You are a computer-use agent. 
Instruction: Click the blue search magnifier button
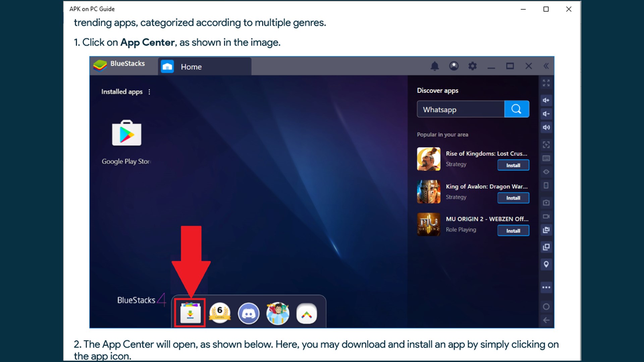517,109
